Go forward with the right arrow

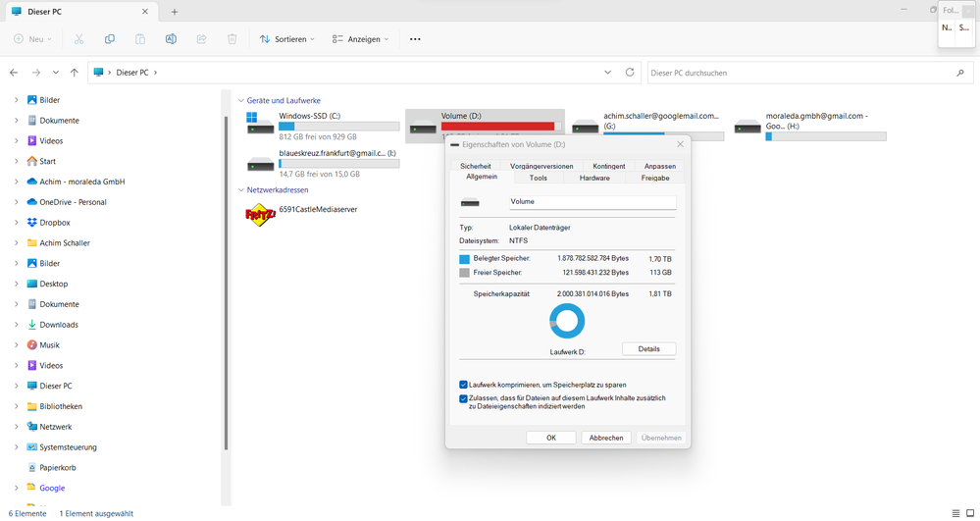(35, 73)
